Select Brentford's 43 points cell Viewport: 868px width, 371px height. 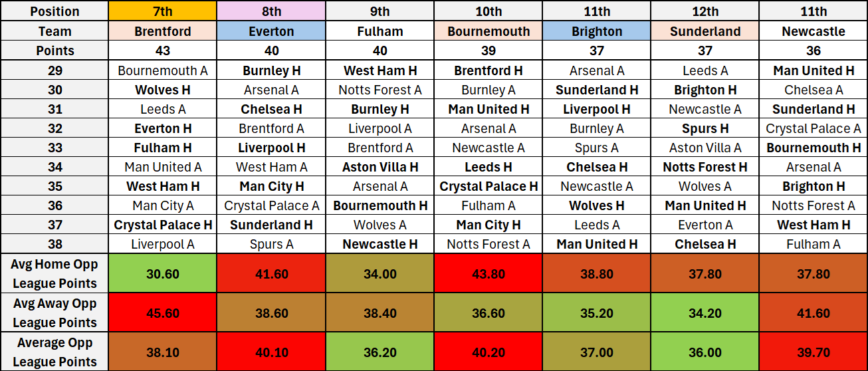pos(162,51)
